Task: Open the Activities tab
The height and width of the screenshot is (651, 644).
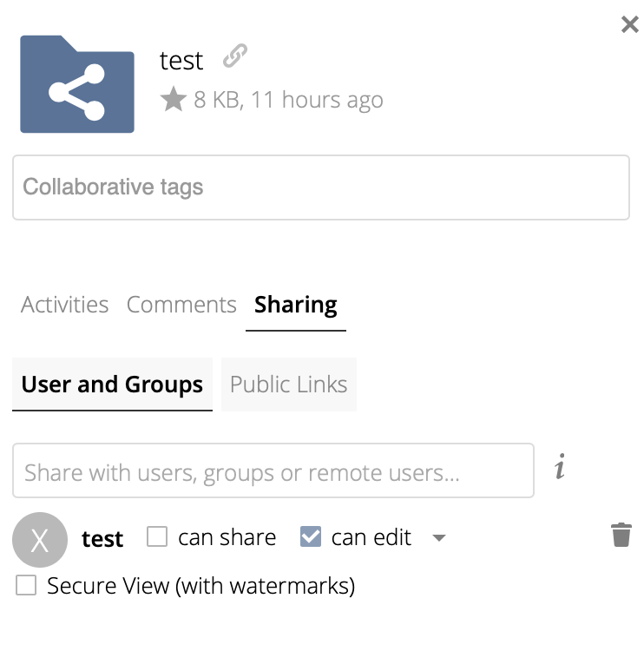Action: 65,305
